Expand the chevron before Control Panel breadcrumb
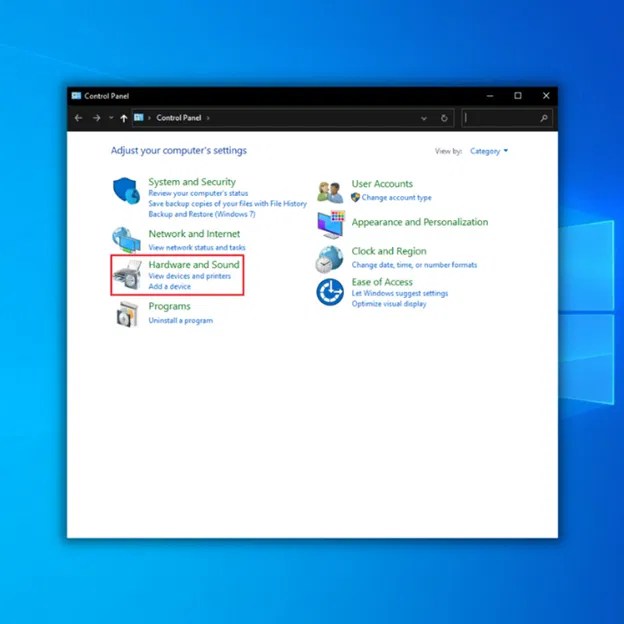The width and height of the screenshot is (624, 624). (x=150, y=118)
